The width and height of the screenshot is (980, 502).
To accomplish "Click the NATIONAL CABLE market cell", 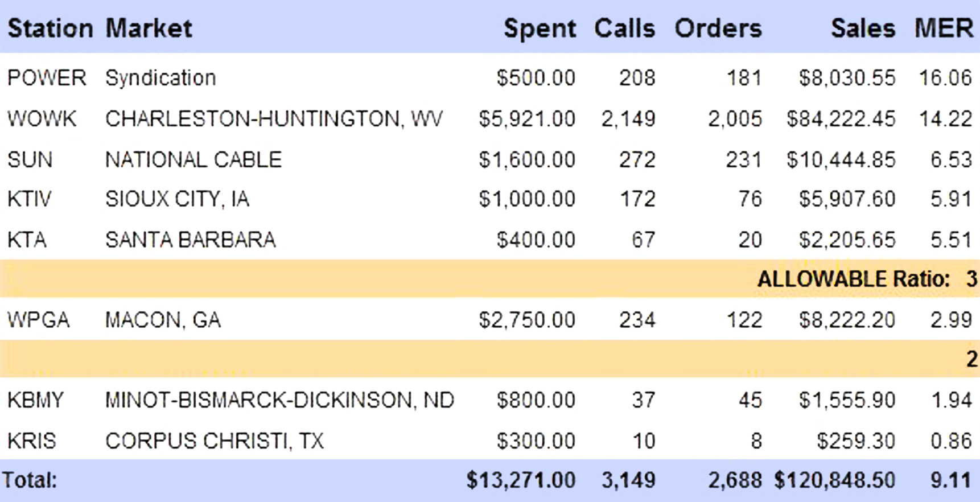I will pos(193,160).
